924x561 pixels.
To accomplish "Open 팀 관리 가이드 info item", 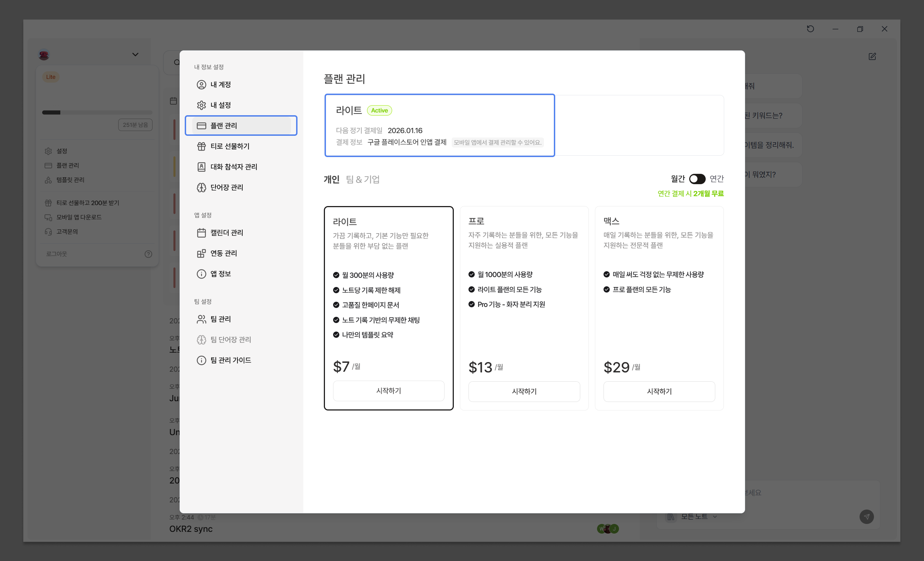I will point(230,360).
